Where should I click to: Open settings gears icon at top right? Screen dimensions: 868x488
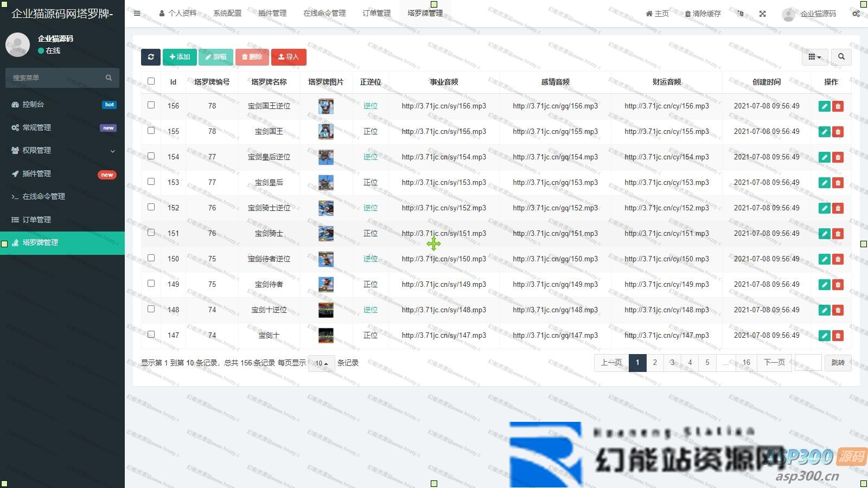coord(856,14)
